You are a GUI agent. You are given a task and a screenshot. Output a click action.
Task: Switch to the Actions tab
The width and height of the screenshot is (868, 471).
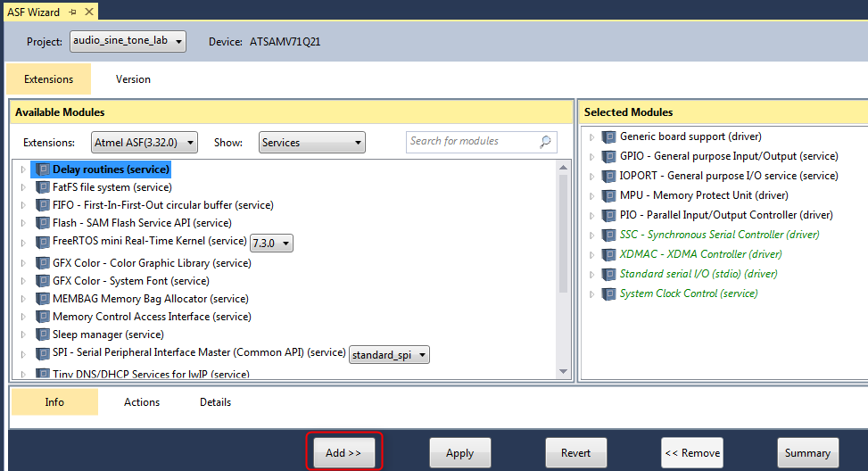(142, 402)
